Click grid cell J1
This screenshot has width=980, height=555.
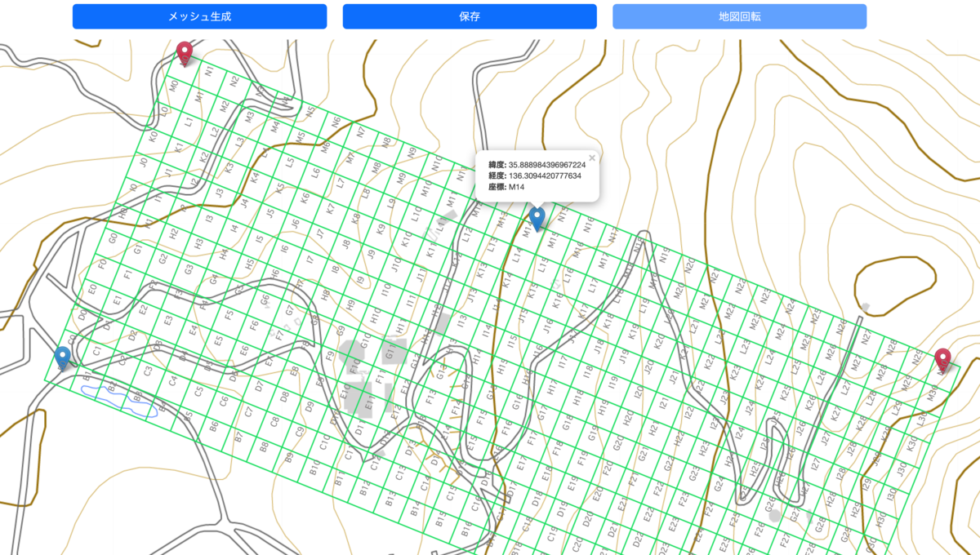[x=168, y=171]
